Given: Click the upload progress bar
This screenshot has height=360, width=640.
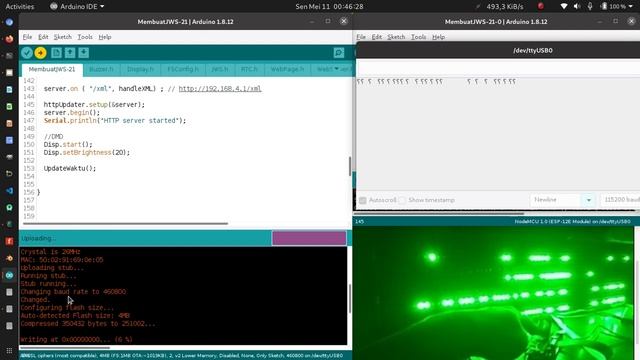Looking at the screenshot, I should point(309,238).
